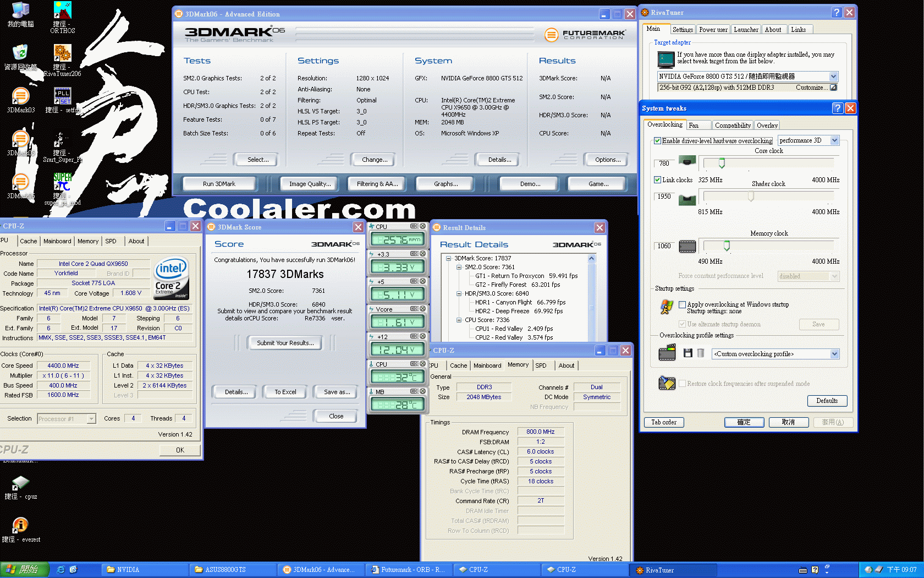Screen dimensions: 924x578
Task: Click the Run 3DMark button
Action: pos(219,184)
